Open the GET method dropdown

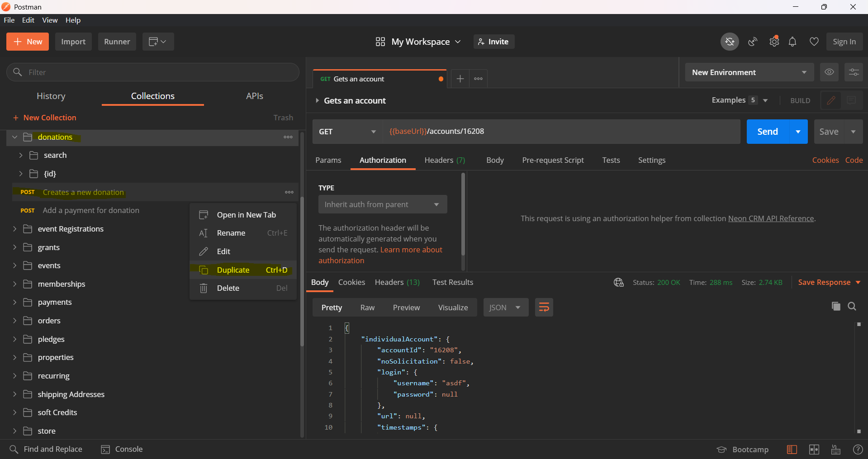pyautogui.click(x=347, y=132)
